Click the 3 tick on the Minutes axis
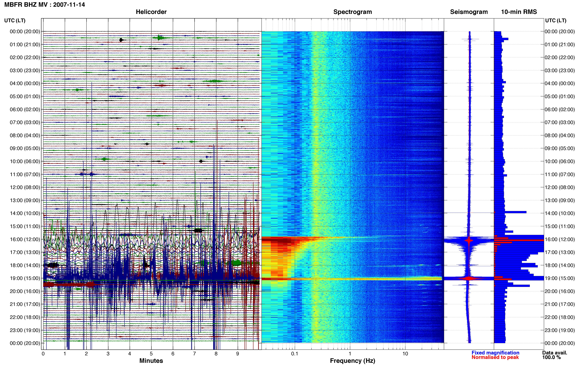Viewport: 588px width, 368px height. coord(108,354)
